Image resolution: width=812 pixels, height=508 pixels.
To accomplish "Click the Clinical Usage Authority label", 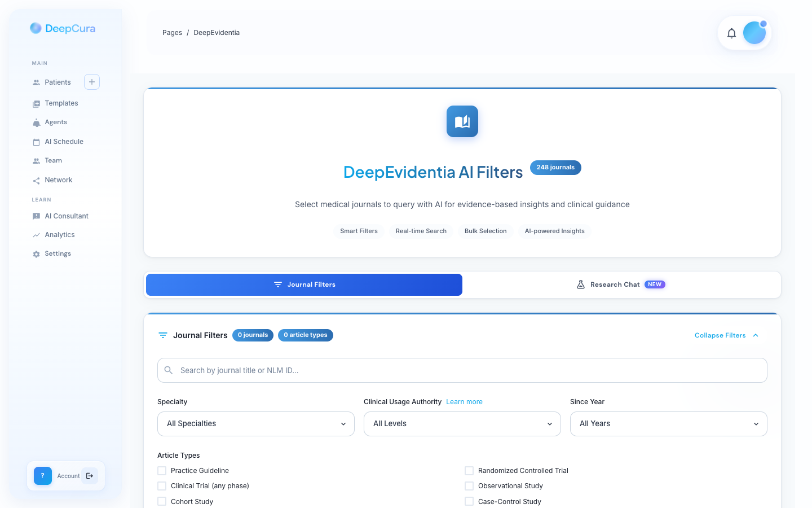I will pos(403,402).
